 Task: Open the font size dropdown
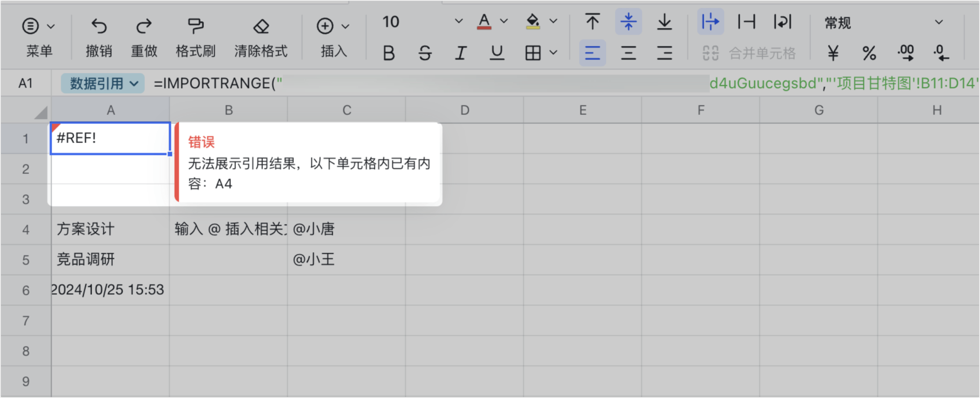pos(458,22)
